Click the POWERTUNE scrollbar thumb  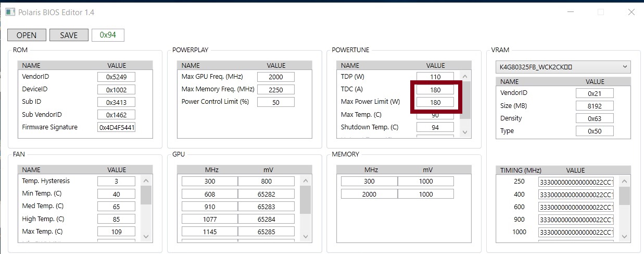(x=465, y=100)
